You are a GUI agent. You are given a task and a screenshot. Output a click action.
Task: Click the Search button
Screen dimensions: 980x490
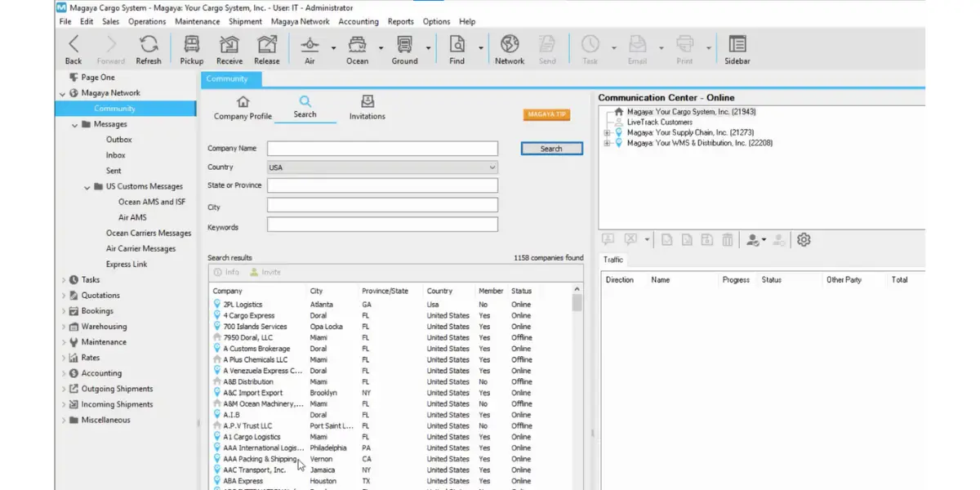(552, 149)
